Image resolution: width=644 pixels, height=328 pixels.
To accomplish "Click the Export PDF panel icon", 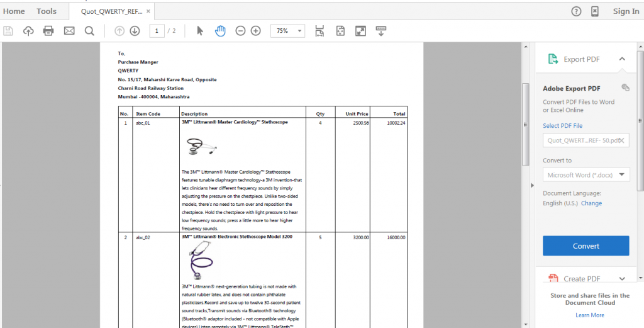I will pos(553,59).
